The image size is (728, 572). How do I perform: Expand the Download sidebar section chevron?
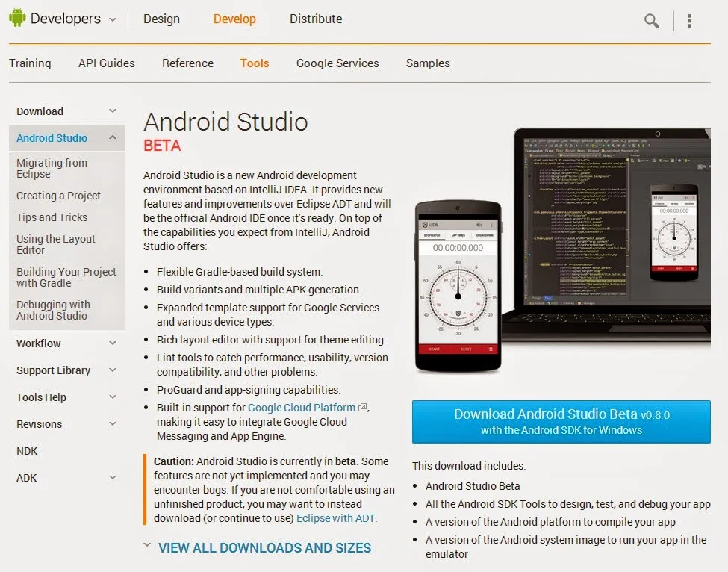[x=112, y=111]
